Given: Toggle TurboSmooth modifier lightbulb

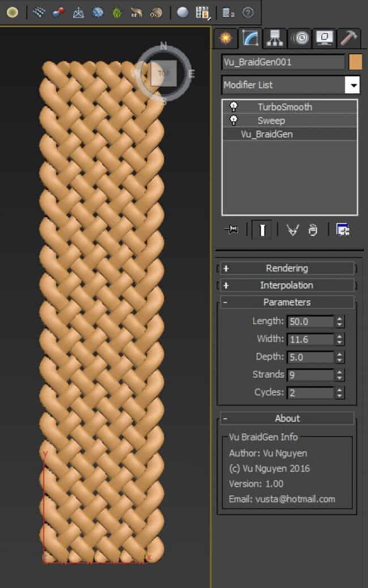Looking at the screenshot, I should pyautogui.click(x=233, y=106).
